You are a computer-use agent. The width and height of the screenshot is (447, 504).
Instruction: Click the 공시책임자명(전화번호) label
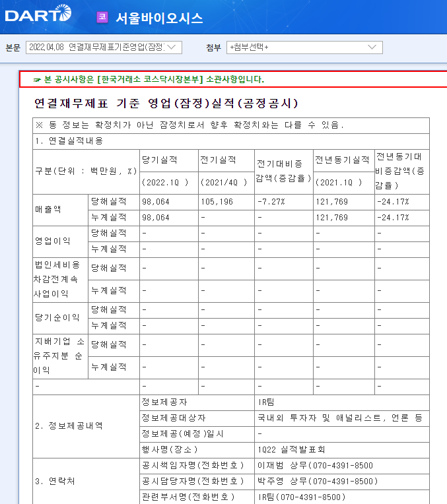coord(193,466)
